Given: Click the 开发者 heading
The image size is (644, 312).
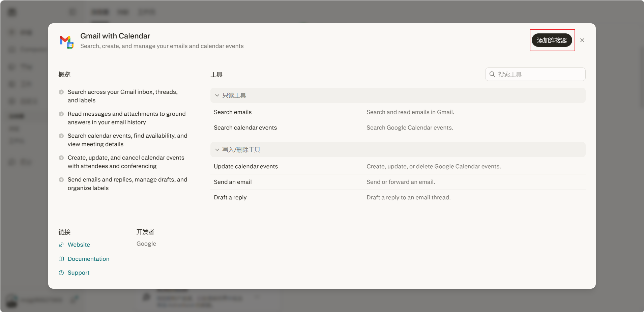Looking at the screenshot, I should click(x=145, y=232).
